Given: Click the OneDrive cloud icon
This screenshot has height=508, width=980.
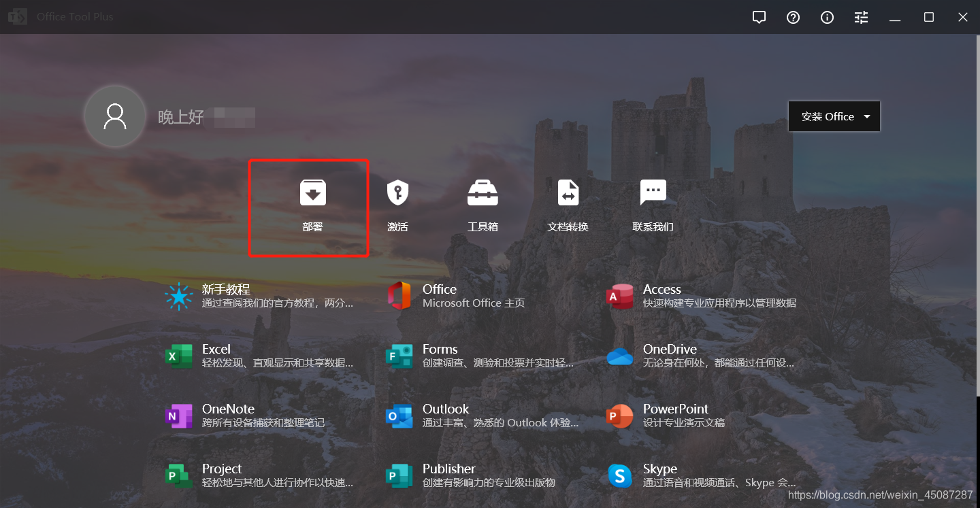Looking at the screenshot, I should (x=620, y=356).
